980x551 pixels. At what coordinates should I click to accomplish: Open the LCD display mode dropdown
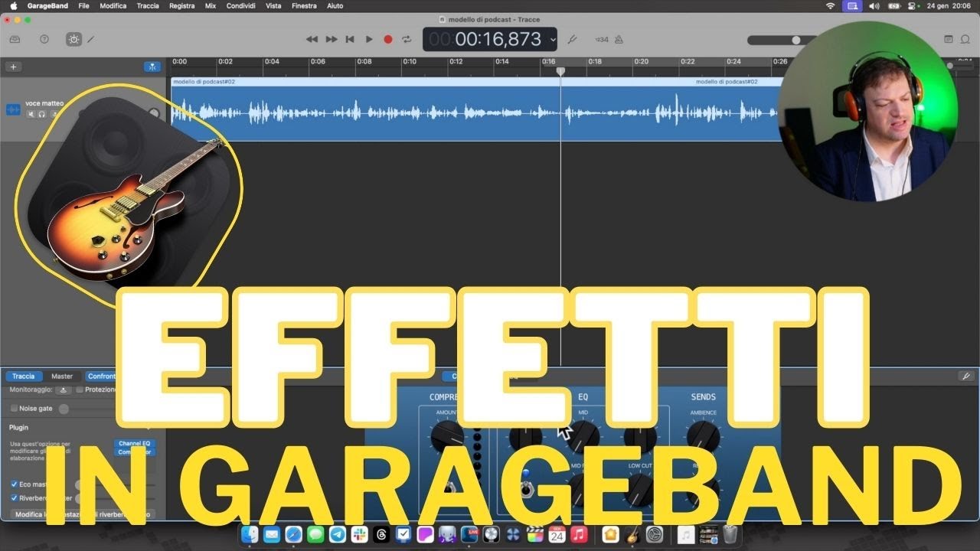tap(553, 40)
